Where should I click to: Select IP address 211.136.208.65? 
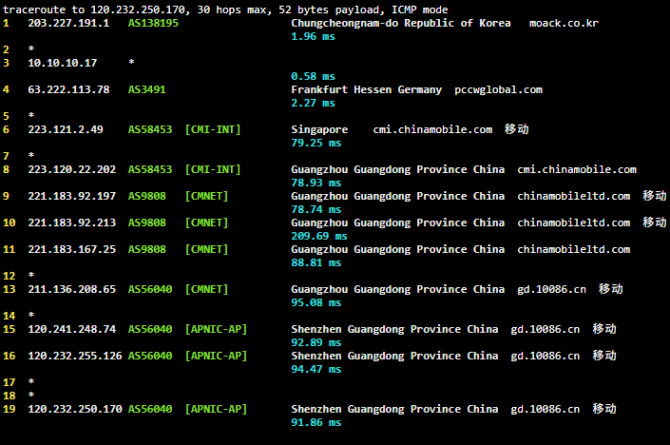click(x=71, y=289)
